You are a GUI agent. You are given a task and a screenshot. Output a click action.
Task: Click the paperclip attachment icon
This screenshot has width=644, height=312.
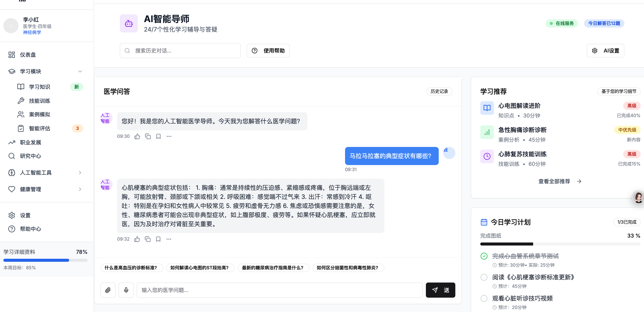(x=108, y=290)
